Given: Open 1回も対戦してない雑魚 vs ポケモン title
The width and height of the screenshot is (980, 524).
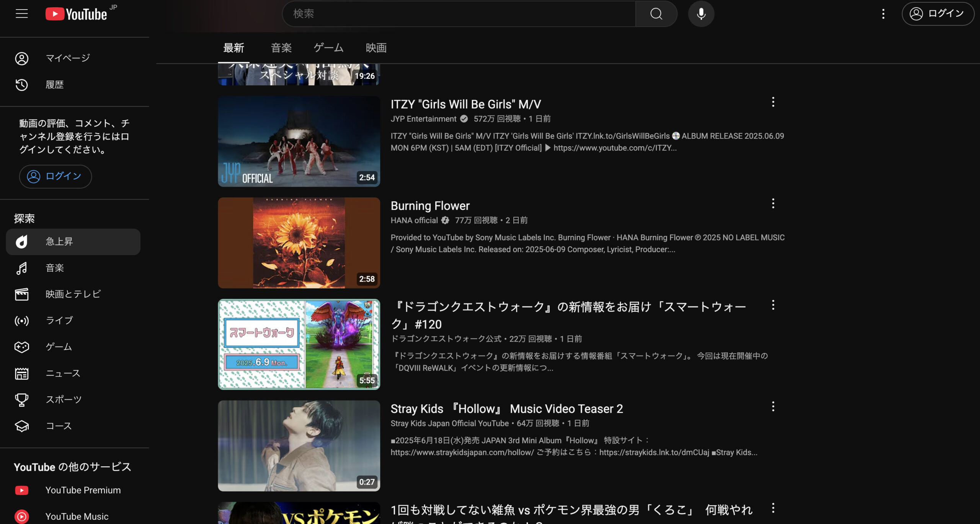Looking at the screenshot, I should click(x=571, y=513).
